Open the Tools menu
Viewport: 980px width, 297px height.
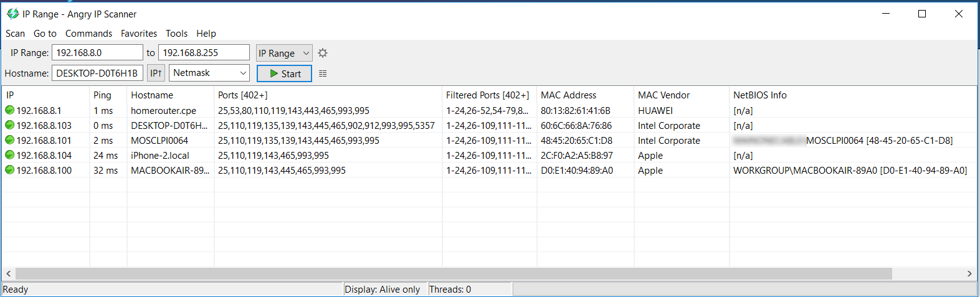176,34
